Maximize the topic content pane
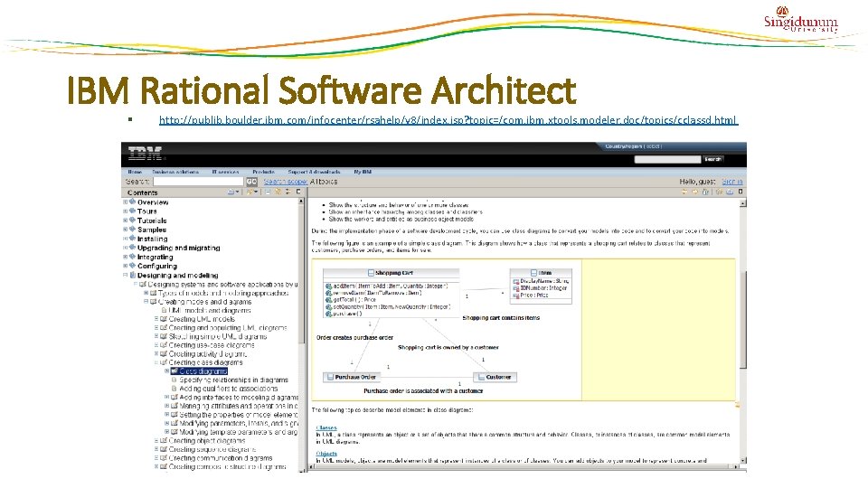The height and width of the screenshot is (488, 868). click(x=741, y=192)
